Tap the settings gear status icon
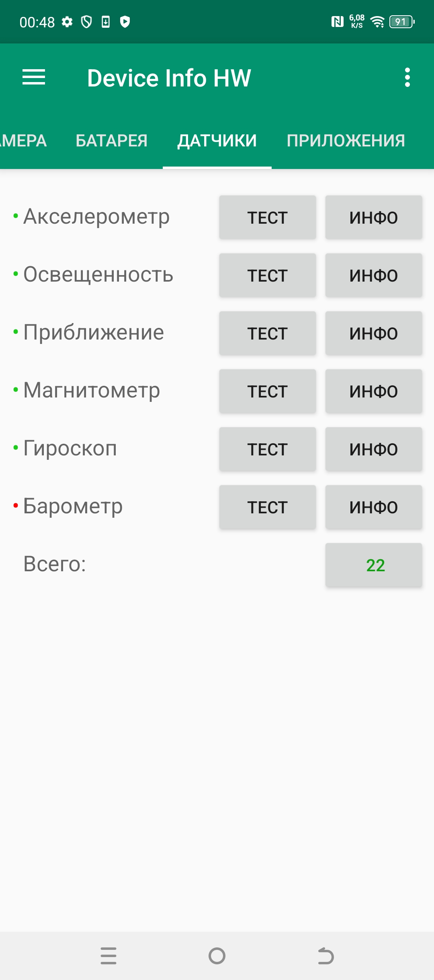Viewport: 434px width, 980px height. click(67, 22)
